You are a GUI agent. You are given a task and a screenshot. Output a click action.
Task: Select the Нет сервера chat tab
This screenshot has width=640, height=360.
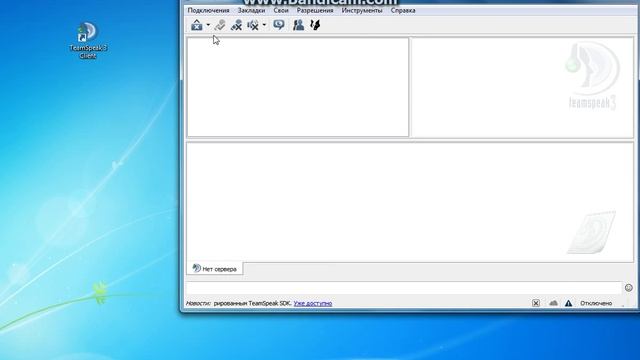[215, 269]
